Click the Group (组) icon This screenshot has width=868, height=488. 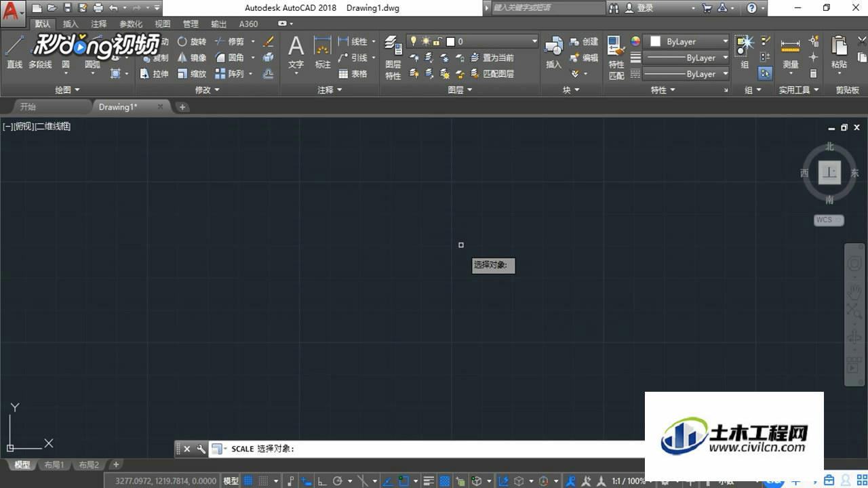pos(745,52)
